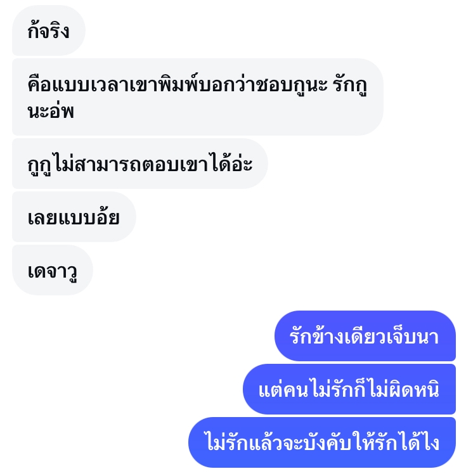
Task: Select the gray bubble "เดจาวู"
Action: point(53,270)
